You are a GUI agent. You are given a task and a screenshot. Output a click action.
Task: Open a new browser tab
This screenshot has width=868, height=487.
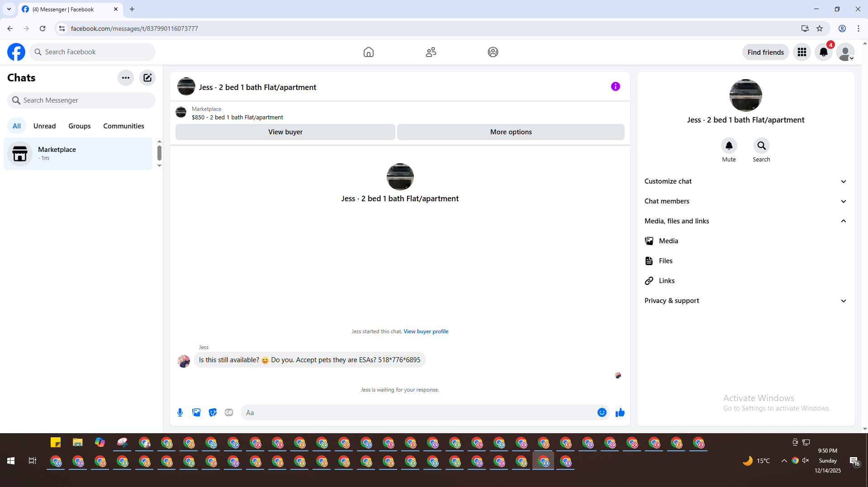coord(132,9)
